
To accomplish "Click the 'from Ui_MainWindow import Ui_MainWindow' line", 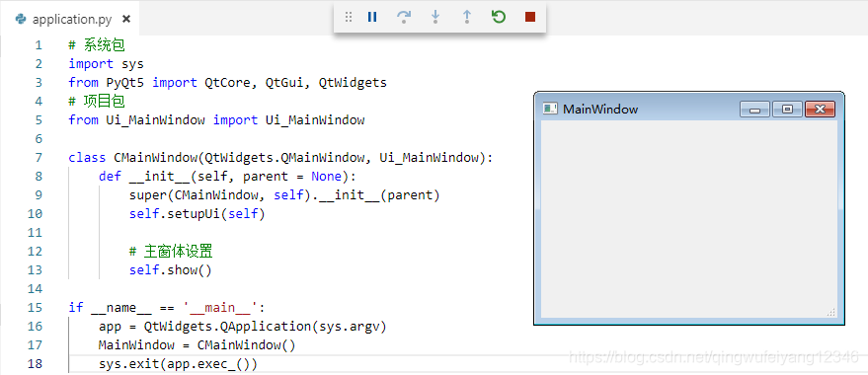I will click(216, 120).
